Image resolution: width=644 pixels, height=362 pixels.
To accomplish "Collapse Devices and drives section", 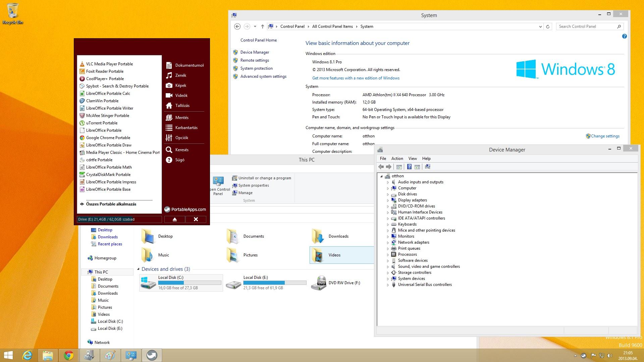I will [x=138, y=269].
